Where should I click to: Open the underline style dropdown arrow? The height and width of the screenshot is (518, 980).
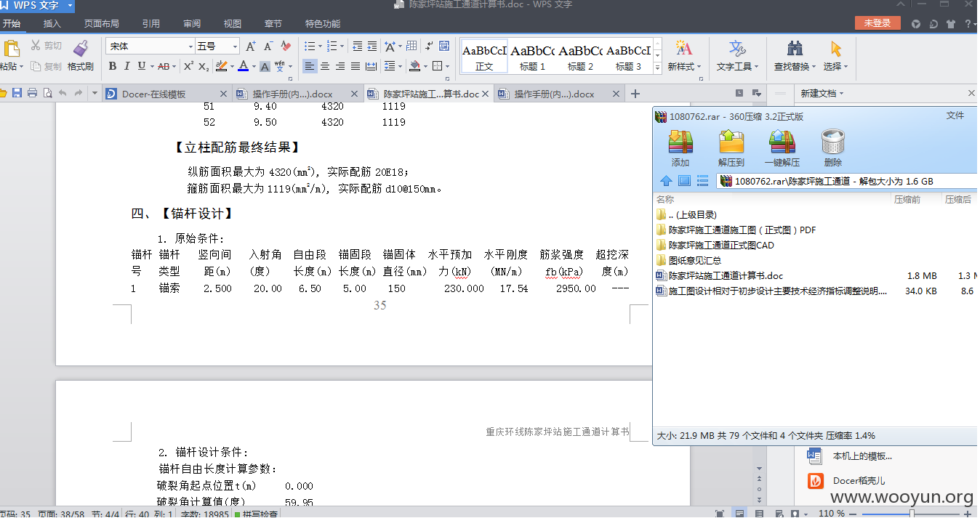(152, 66)
